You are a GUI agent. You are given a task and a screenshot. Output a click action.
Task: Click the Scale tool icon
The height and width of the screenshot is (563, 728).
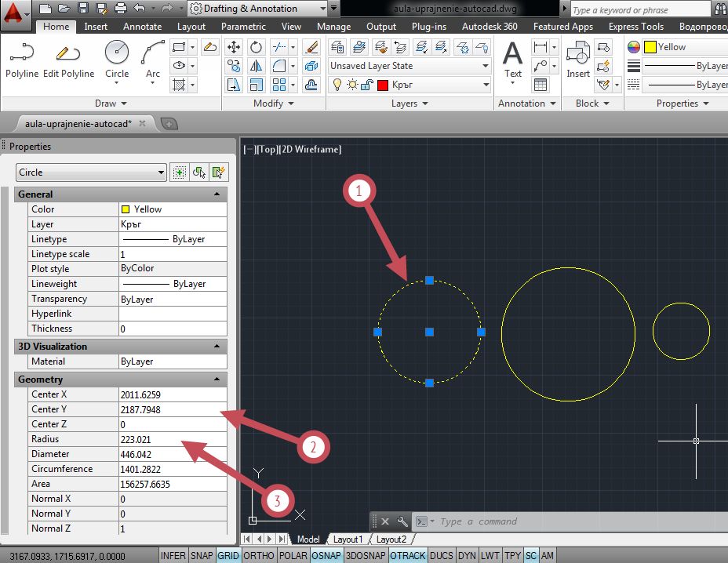(x=256, y=85)
